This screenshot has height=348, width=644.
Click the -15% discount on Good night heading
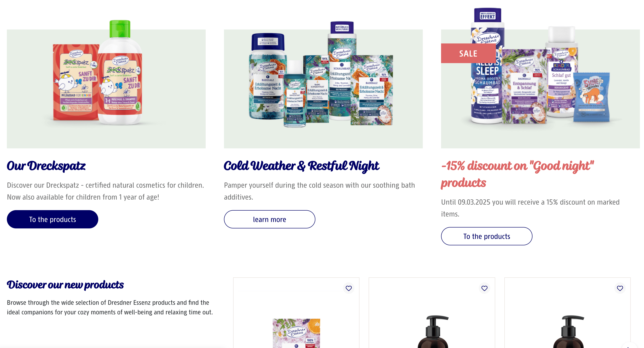[517, 174]
